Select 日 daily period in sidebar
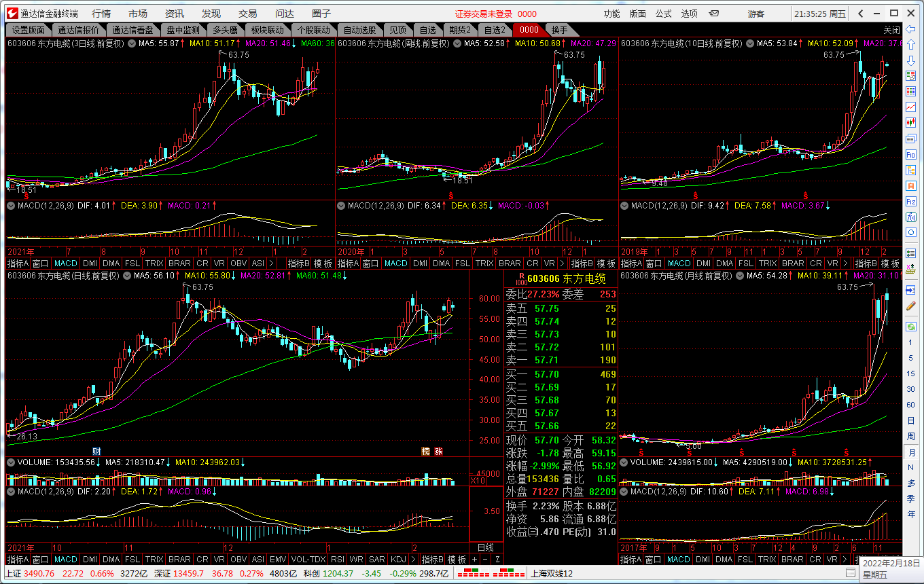The width and height of the screenshot is (924, 584). click(x=911, y=420)
